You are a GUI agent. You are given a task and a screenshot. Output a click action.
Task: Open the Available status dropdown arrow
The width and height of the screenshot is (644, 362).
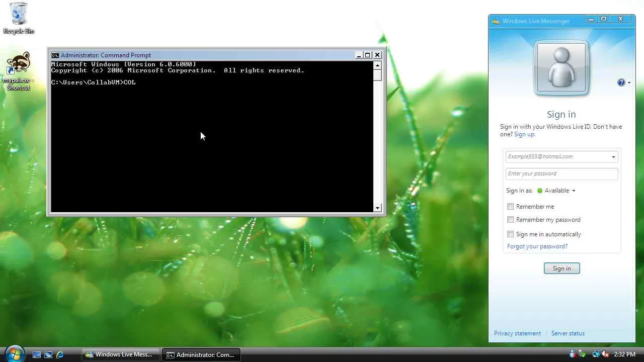click(x=574, y=191)
